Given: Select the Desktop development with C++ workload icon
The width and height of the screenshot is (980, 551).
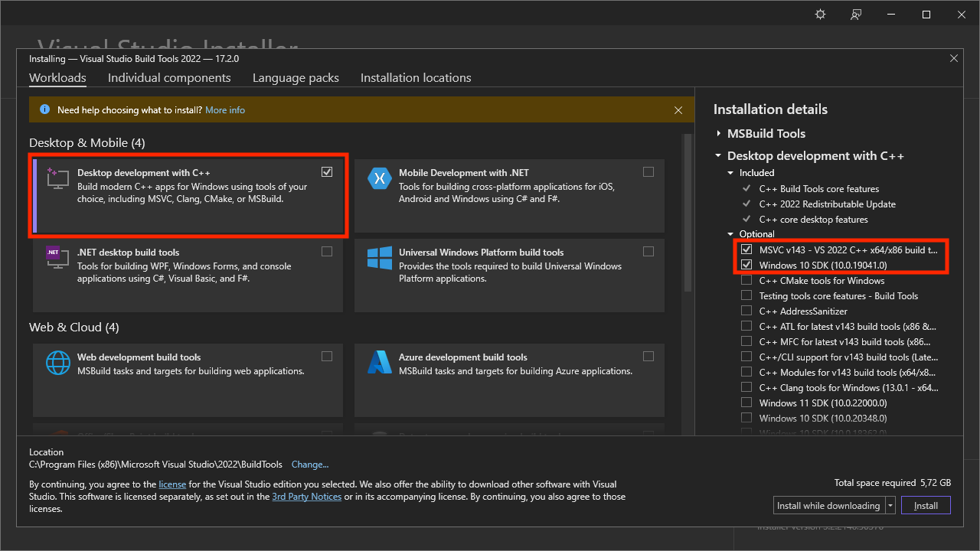Looking at the screenshot, I should click(x=57, y=178).
